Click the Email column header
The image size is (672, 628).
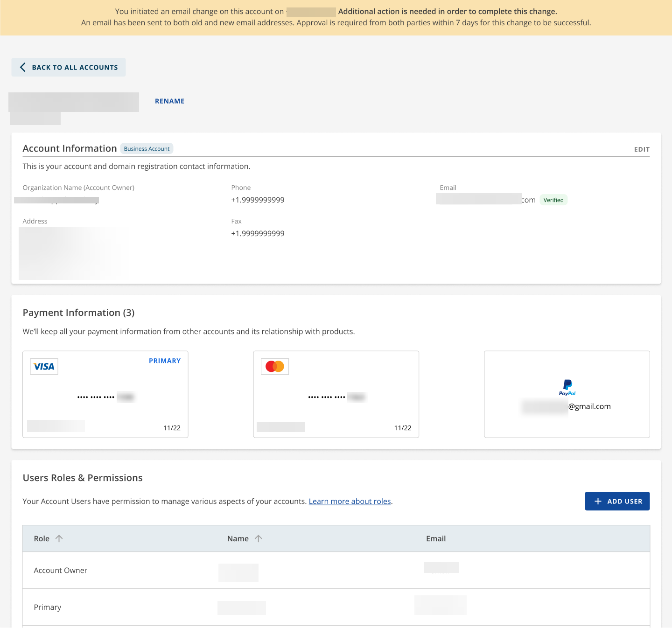tap(436, 538)
